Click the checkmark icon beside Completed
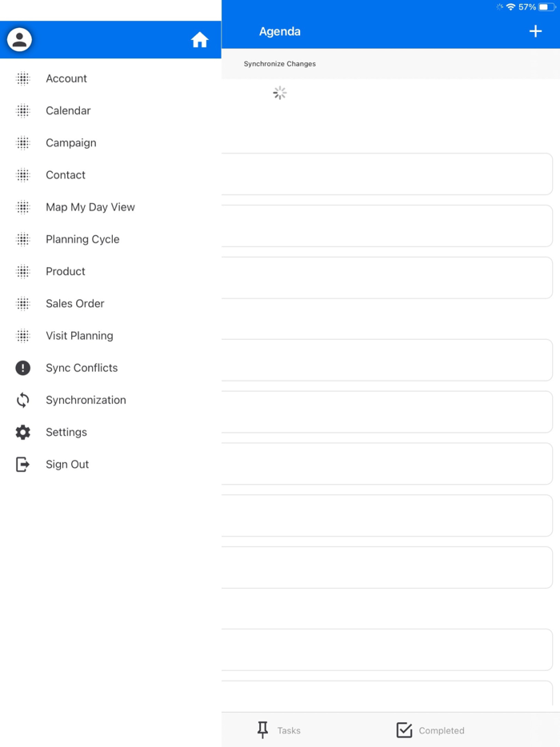Image resolution: width=560 pixels, height=747 pixels. click(x=403, y=729)
